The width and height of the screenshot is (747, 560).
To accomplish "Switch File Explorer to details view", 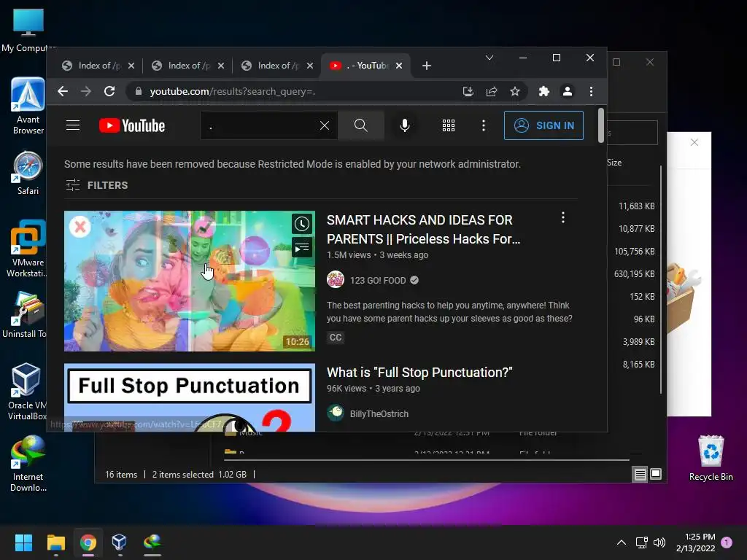I will pos(640,474).
